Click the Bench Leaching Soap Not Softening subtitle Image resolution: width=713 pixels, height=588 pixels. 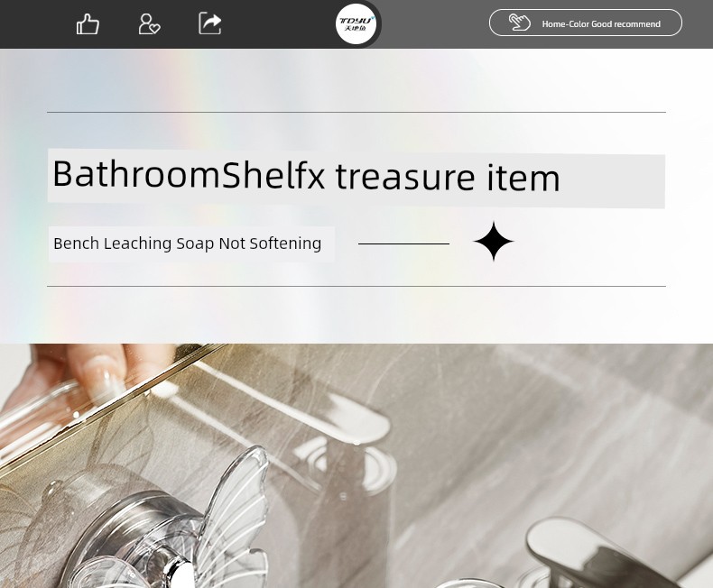tap(188, 243)
